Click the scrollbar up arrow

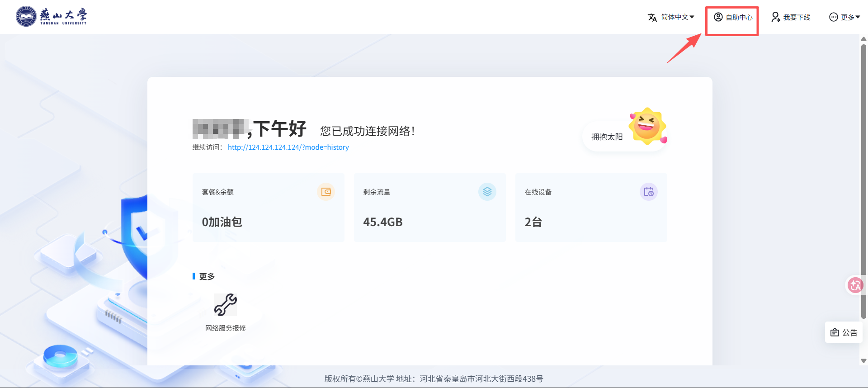pos(863,39)
